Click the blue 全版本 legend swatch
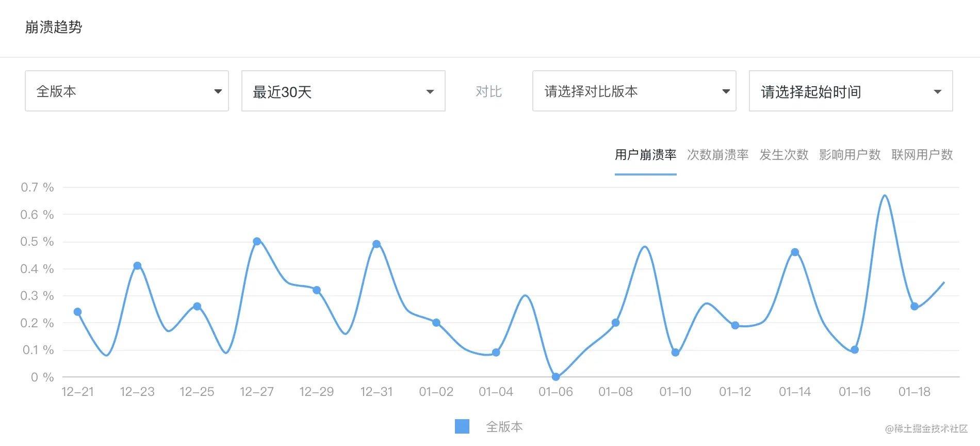The image size is (980, 446). coord(462,426)
